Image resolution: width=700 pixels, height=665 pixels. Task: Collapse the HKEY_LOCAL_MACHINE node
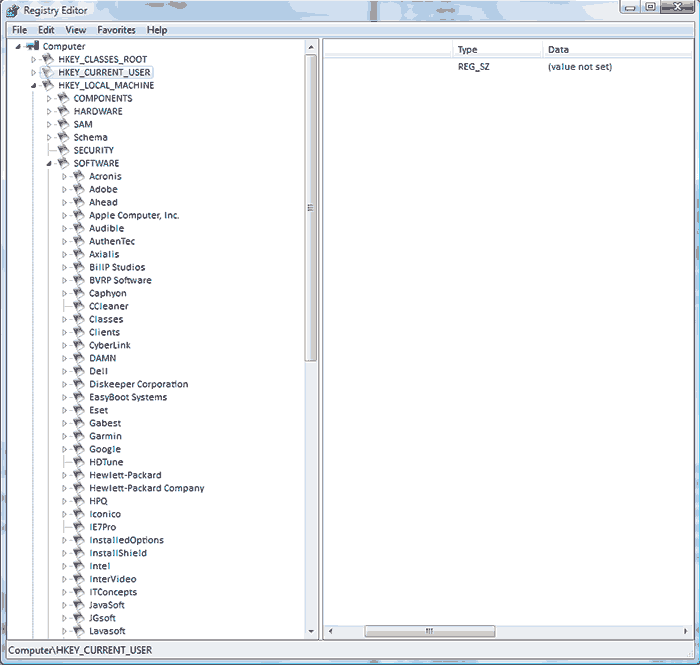[x=33, y=86]
